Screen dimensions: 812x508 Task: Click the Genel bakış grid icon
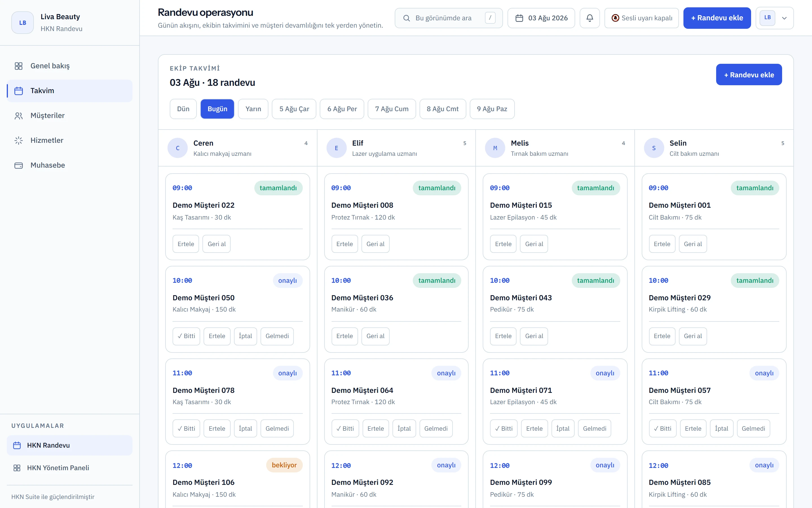click(x=18, y=66)
